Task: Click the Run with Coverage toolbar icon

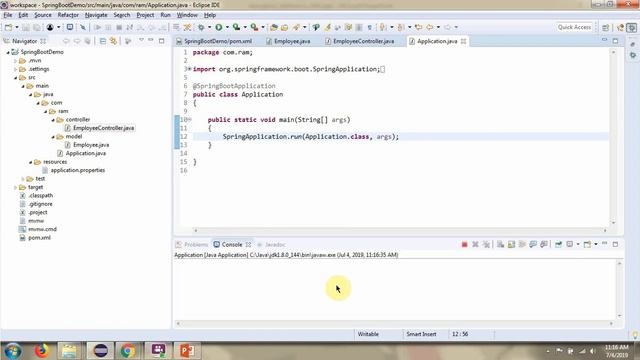Action: pos(236,27)
